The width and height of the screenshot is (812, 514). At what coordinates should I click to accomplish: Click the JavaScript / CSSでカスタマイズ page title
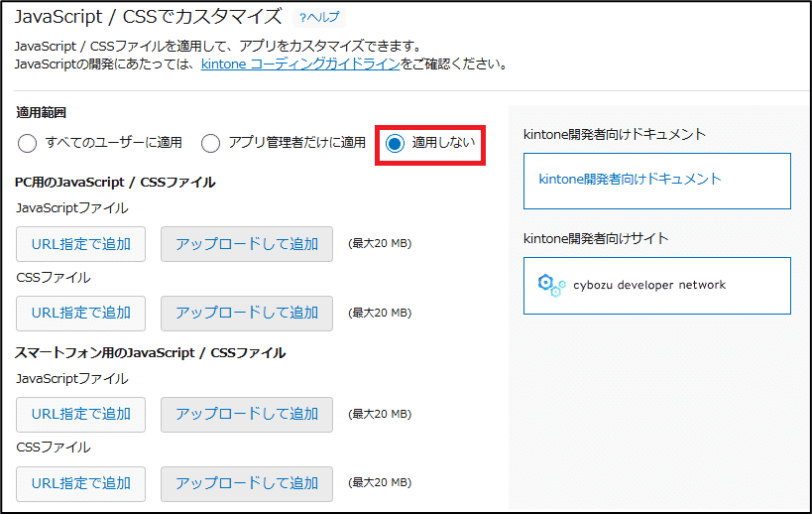click(148, 17)
